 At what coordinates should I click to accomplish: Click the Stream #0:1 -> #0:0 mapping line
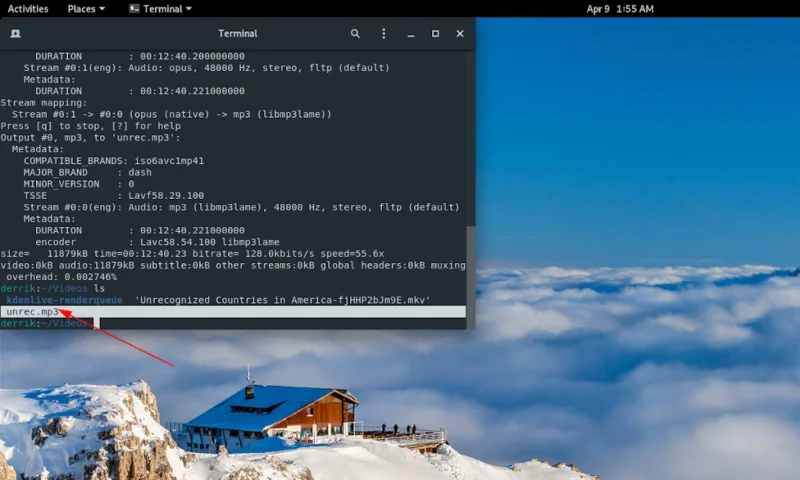(172, 114)
